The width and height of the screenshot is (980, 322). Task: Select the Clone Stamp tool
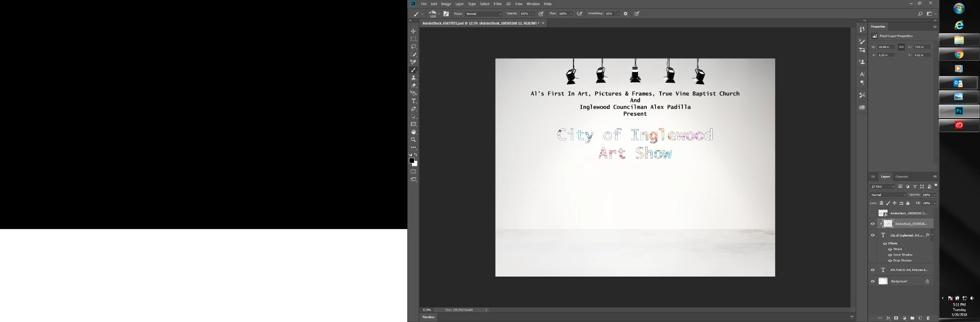pyautogui.click(x=413, y=78)
